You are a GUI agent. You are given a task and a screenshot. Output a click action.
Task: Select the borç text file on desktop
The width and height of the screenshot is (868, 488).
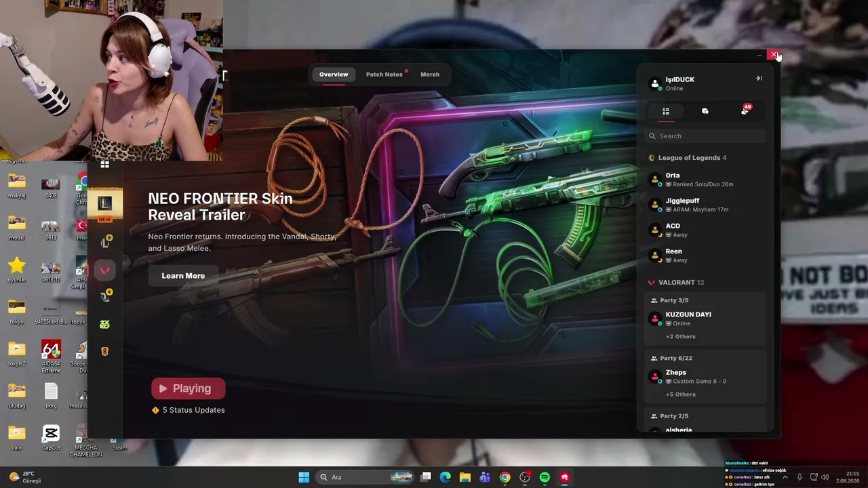[51, 396]
